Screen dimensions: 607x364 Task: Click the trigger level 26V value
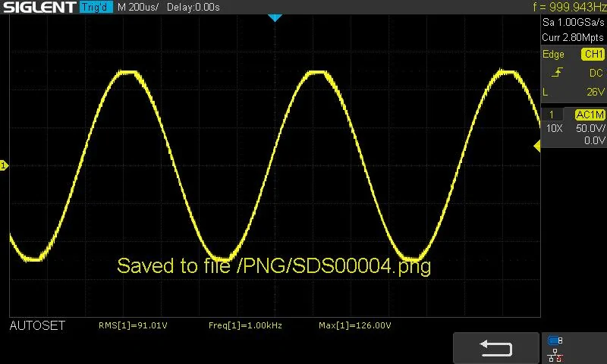click(x=596, y=92)
